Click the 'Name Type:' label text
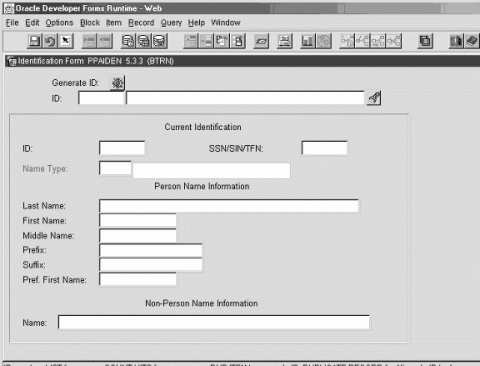The width and height of the screenshot is (480, 366). click(x=45, y=169)
